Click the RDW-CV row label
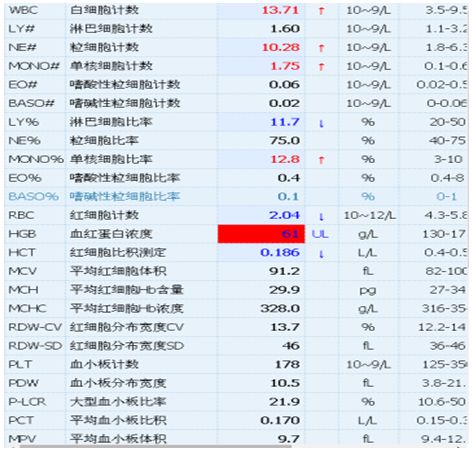This screenshot has height=451, width=472. 35,327
